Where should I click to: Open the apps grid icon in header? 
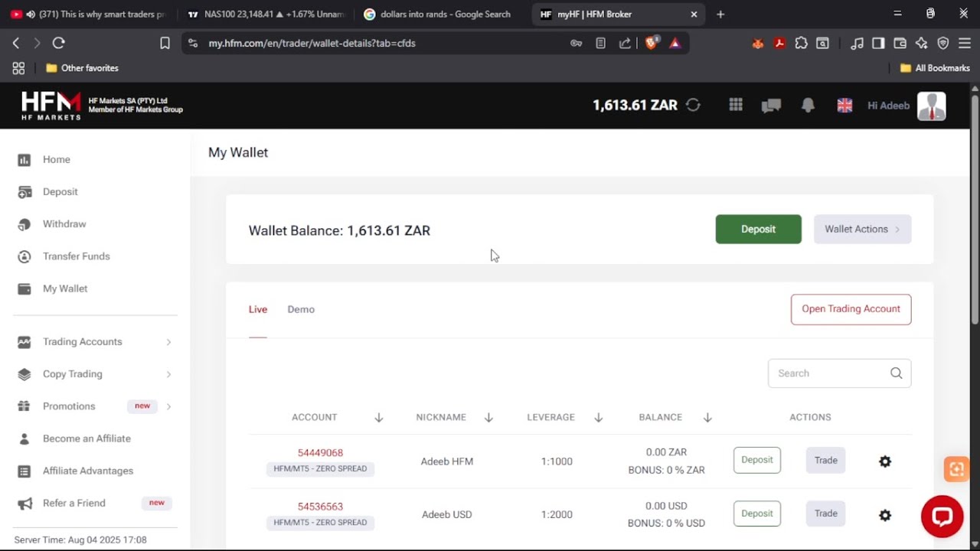(x=736, y=105)
